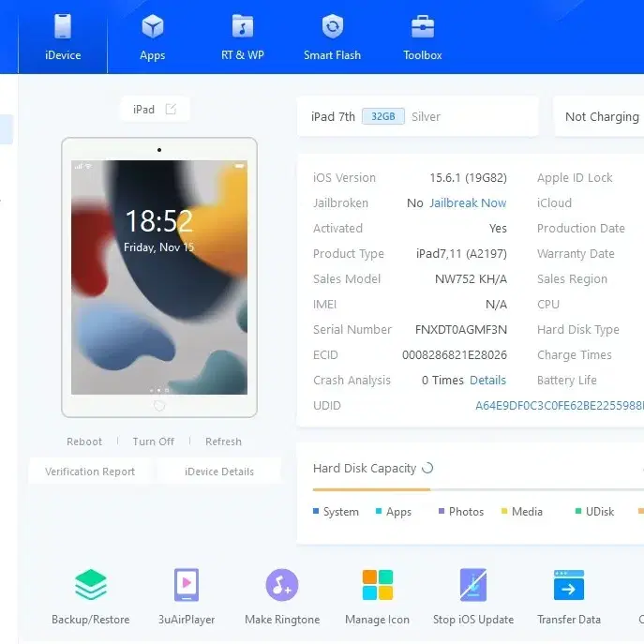644x644 pixels.
Task: Open the iDevice tab
Action: (63, 37)
